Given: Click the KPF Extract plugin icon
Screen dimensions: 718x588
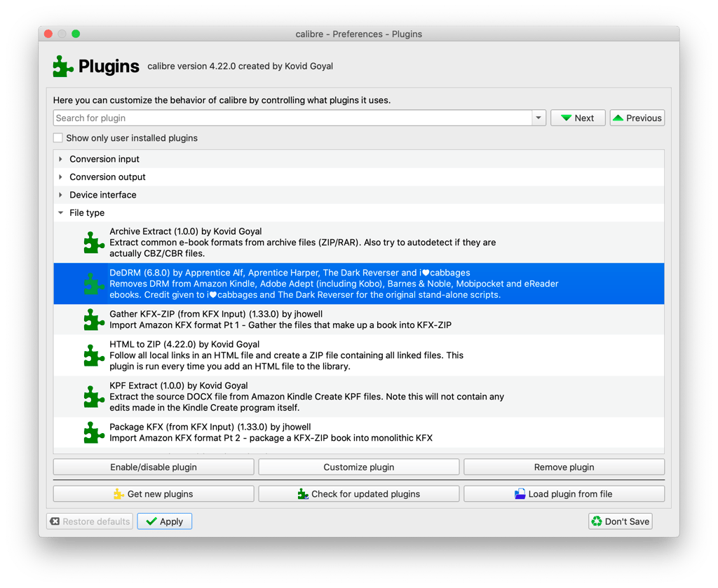Looking at the screenshot, I should (x=94, y=397).
